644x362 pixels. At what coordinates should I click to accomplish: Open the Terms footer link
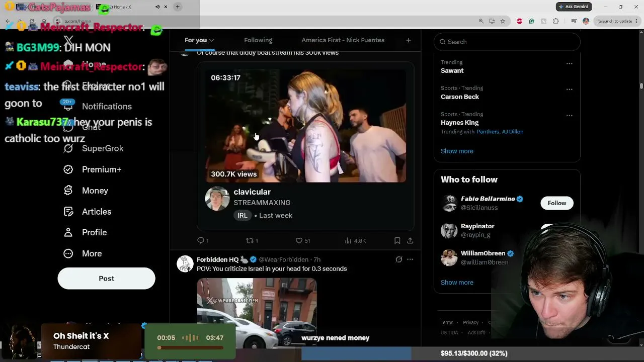click(x=447, y=323)
